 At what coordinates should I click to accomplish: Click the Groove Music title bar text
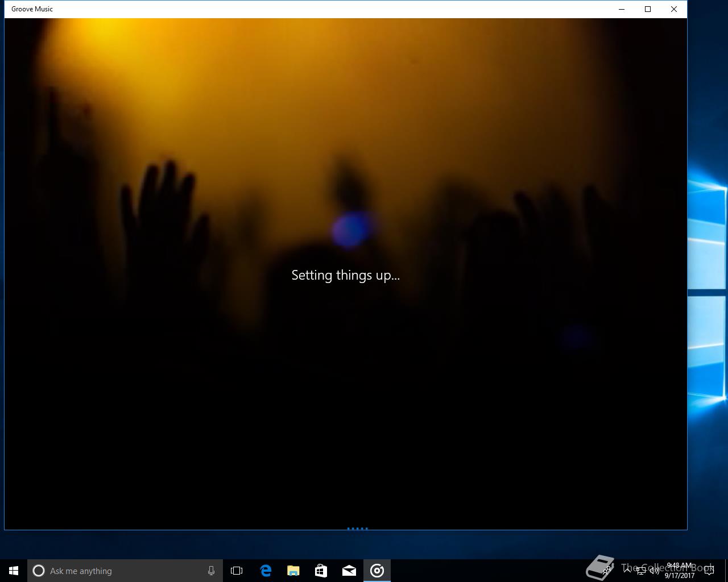[x=32, y=9]
